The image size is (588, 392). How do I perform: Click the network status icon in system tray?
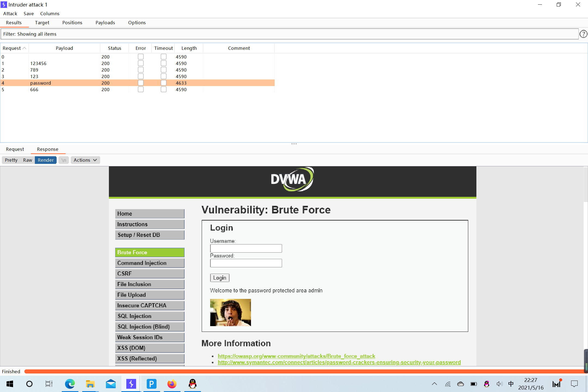pos(448,384)
